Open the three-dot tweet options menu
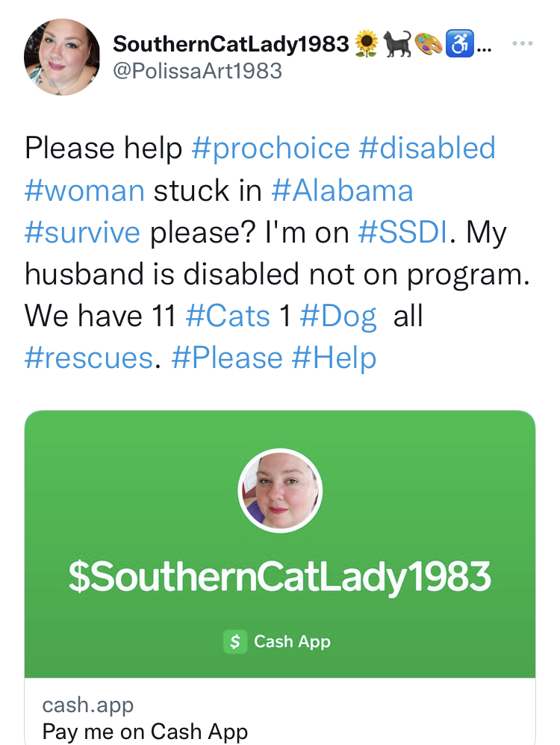This screenshot has width=560, height=745. coord(523,43)
